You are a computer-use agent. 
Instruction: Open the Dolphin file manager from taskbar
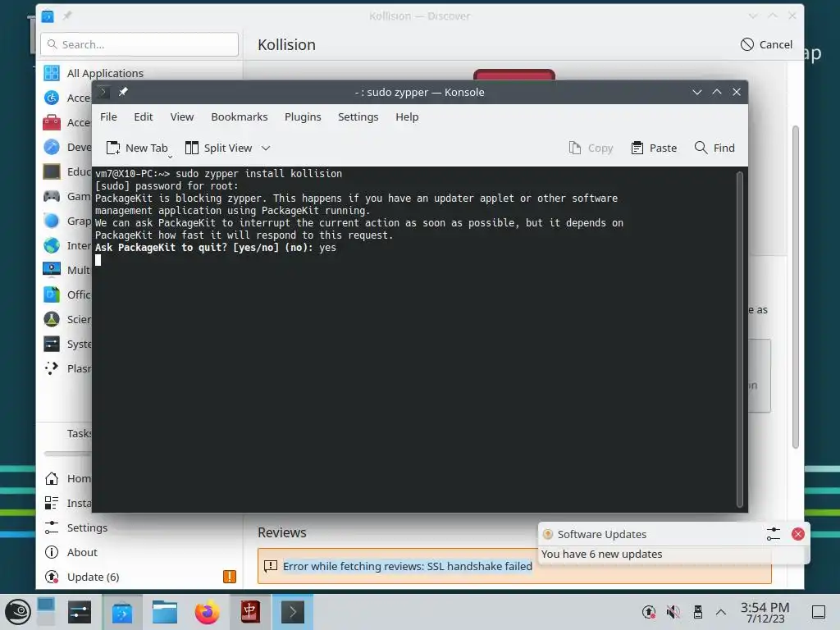point(164,612)
